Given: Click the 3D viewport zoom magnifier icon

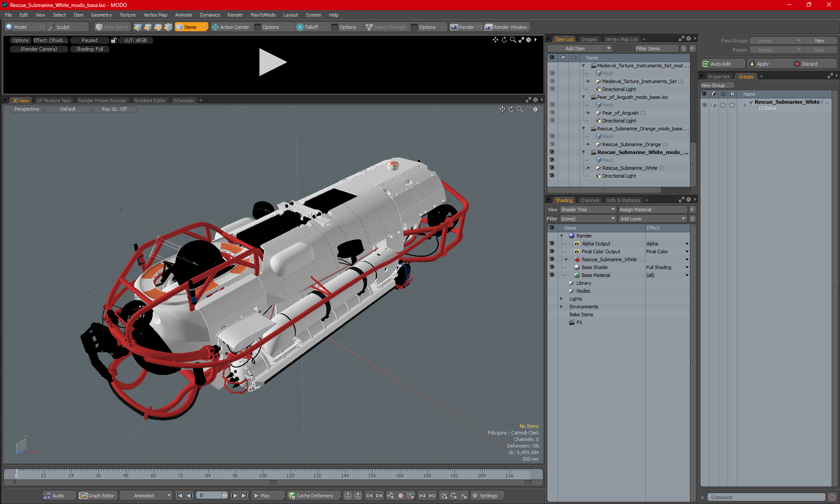Looking at the screenshot, I should pos(520,109).
